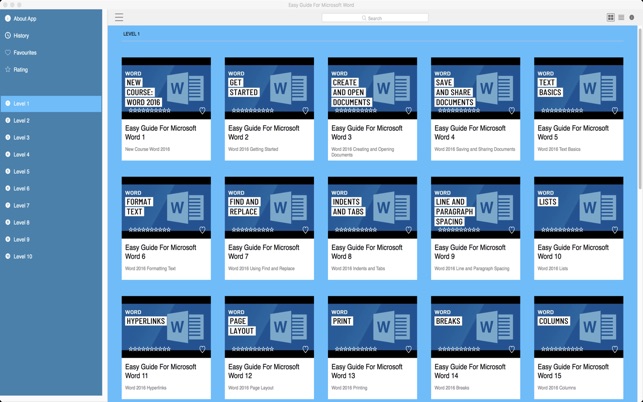Open the Save and Share Documents thumbnail
Viewport: 643px width, 402px height.
[476, 88]
